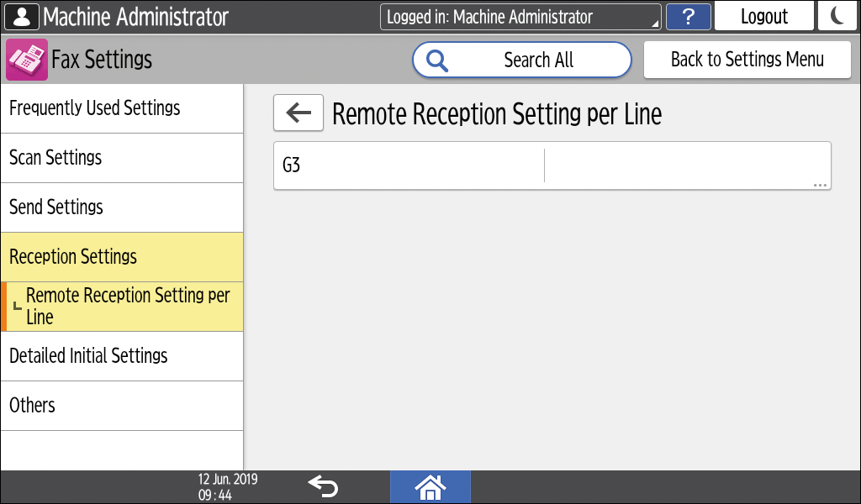
Task: Choose Others in the sidebar
Action: click(122, 406)
